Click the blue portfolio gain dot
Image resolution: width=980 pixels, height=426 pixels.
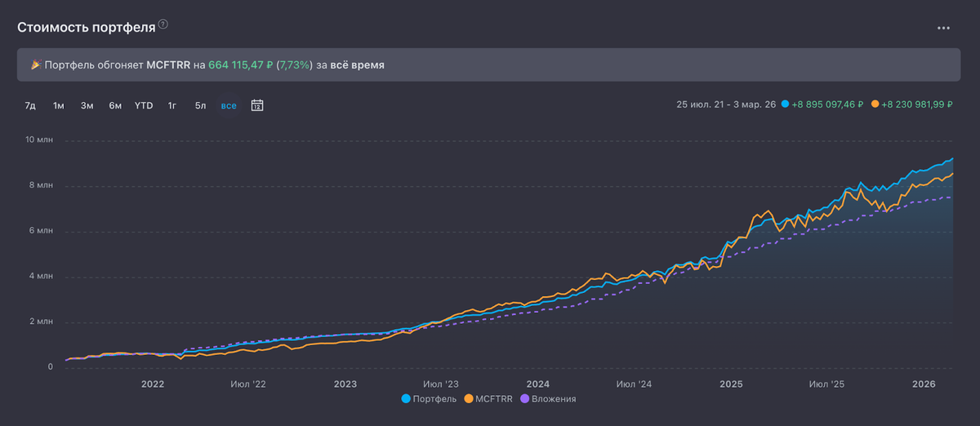pos(785,104)
